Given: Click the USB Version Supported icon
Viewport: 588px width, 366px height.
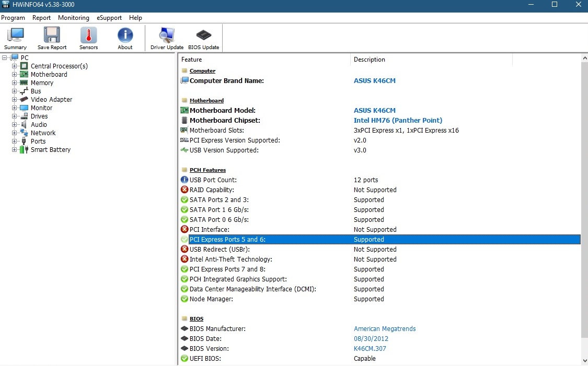Looking at the screenshot, I should (184, 150).
